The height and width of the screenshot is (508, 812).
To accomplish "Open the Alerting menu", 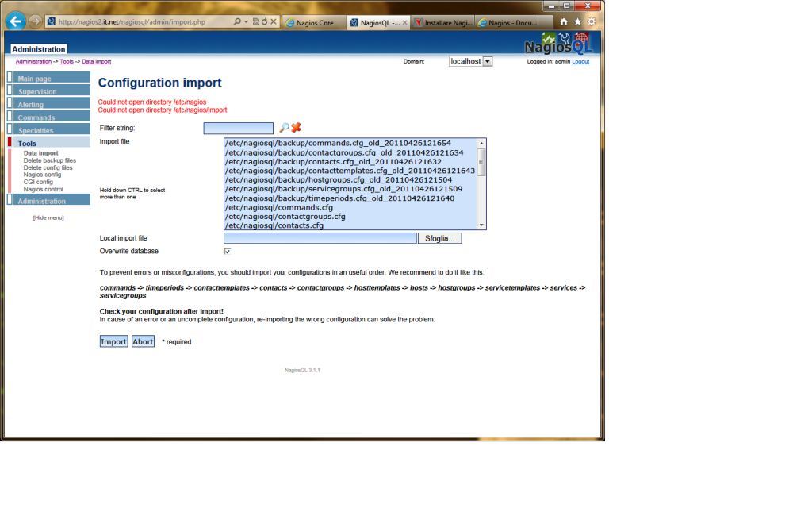I will click(x=52, y=104).
